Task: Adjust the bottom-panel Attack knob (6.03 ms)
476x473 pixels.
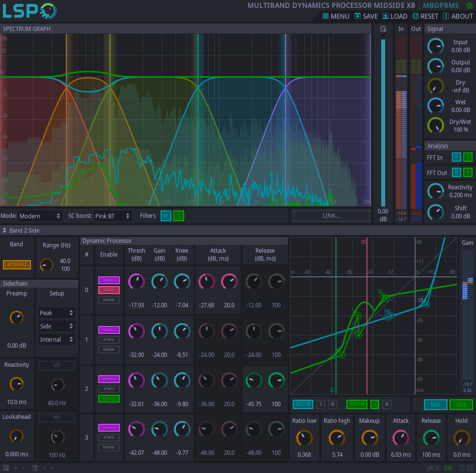Action: pos(401,438)
